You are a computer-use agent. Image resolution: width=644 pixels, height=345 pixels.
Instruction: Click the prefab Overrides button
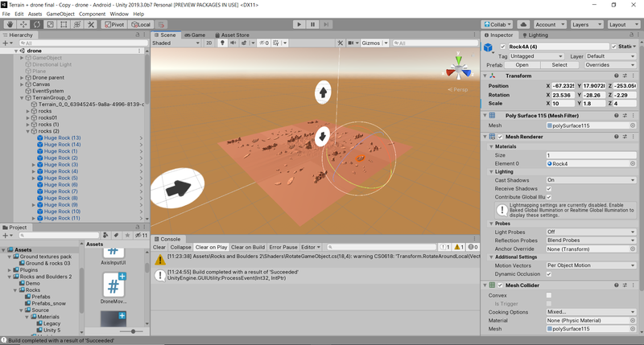click(x=597, y=65)
